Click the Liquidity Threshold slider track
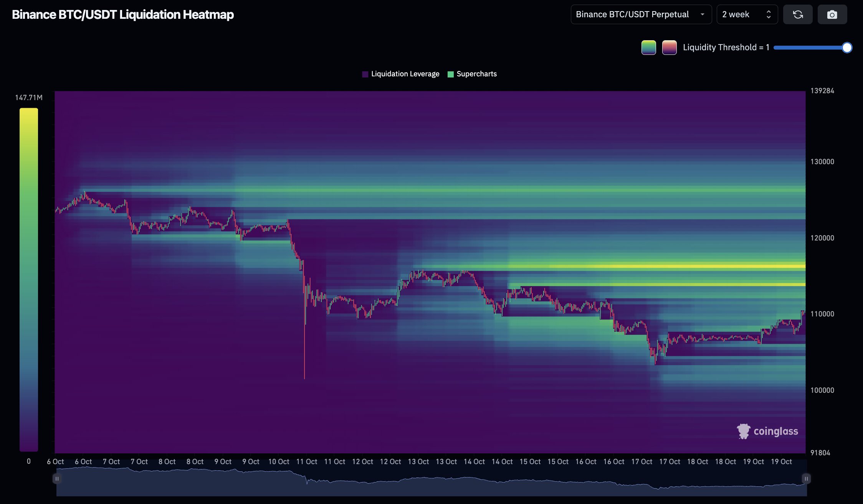 [x=806, y=48]
